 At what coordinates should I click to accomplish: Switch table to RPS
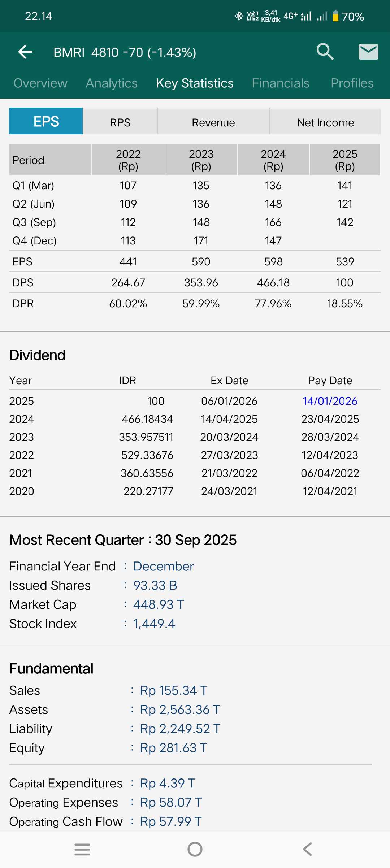pos(120,122)
